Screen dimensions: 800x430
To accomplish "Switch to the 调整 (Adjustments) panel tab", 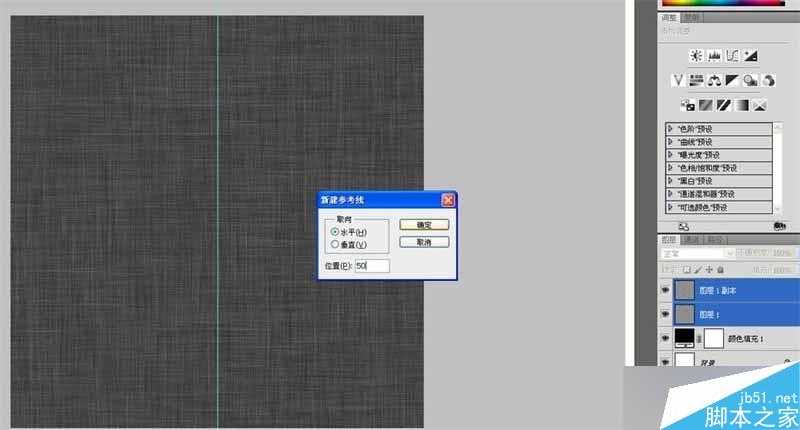I will pos(671,18).
